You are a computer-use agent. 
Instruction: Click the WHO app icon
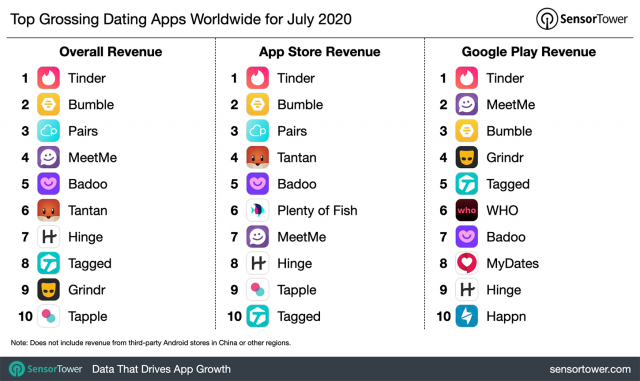point(467,210)
